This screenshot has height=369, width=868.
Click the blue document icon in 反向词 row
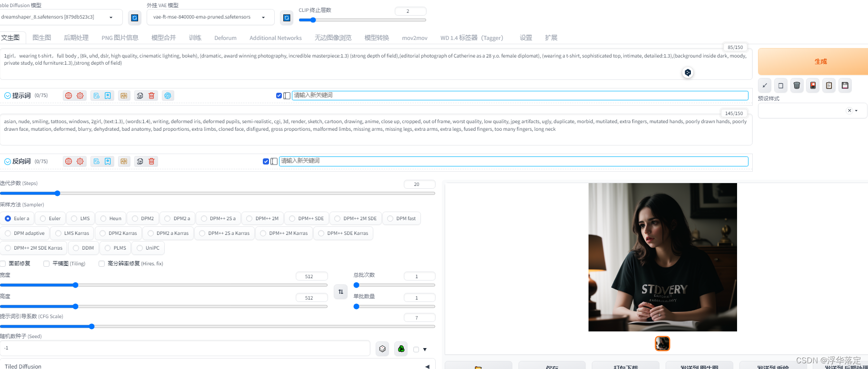click(97, 161)
